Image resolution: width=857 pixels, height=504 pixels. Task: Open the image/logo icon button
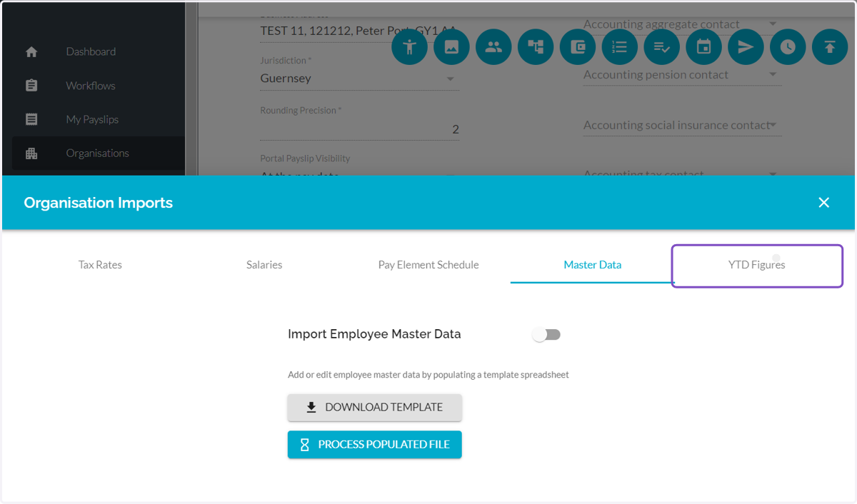[x=451, y=46]
